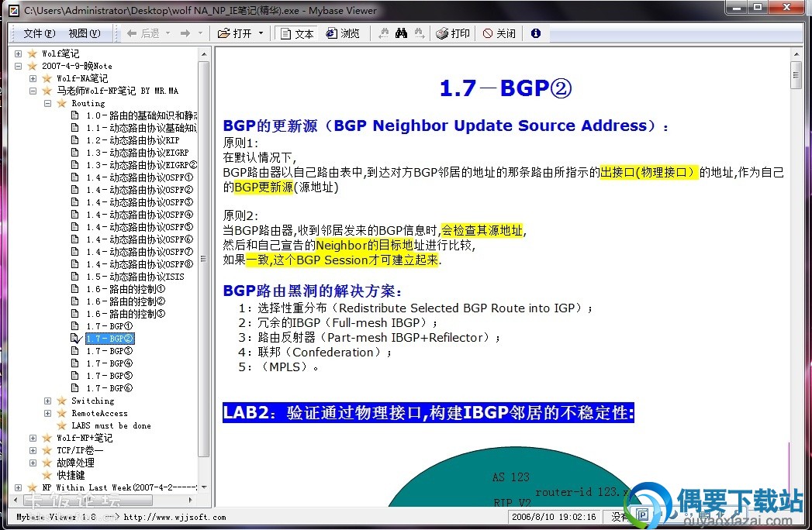
Task: Click the find binoculars icon
Action: tap(401, 33)
